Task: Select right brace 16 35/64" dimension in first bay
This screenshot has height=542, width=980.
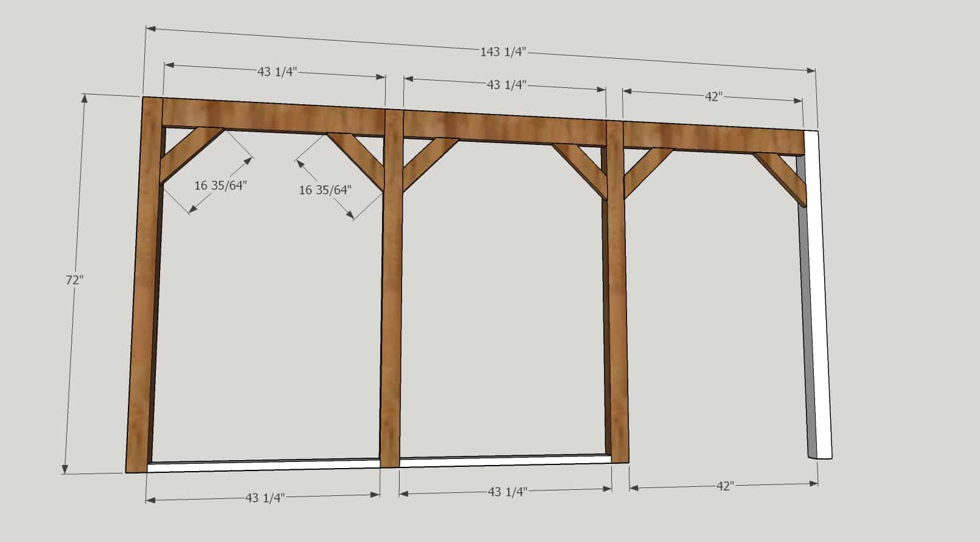Action: point(325,190)
